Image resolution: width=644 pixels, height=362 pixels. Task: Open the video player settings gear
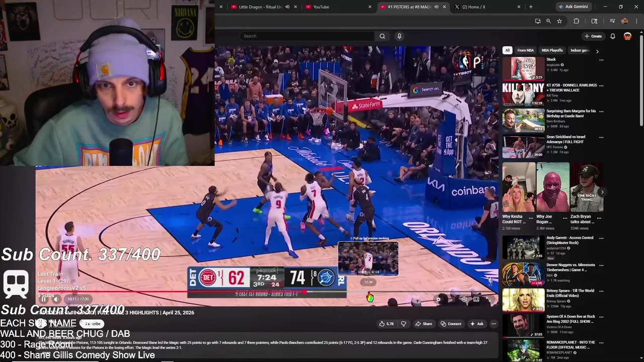pos(464,299)
